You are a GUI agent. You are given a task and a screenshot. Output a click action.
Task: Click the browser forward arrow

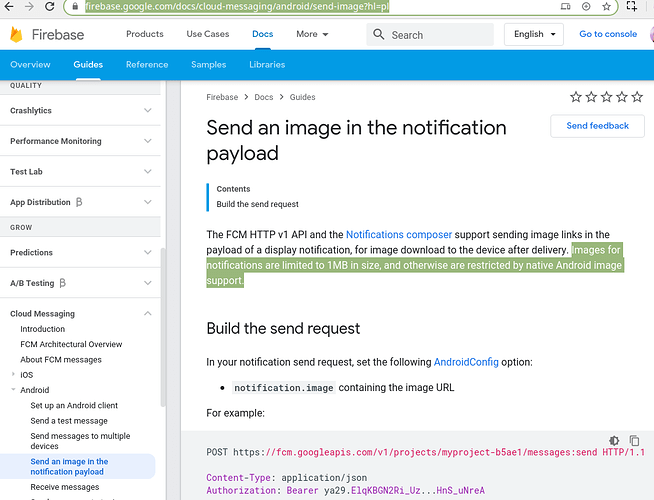point(29,6)
